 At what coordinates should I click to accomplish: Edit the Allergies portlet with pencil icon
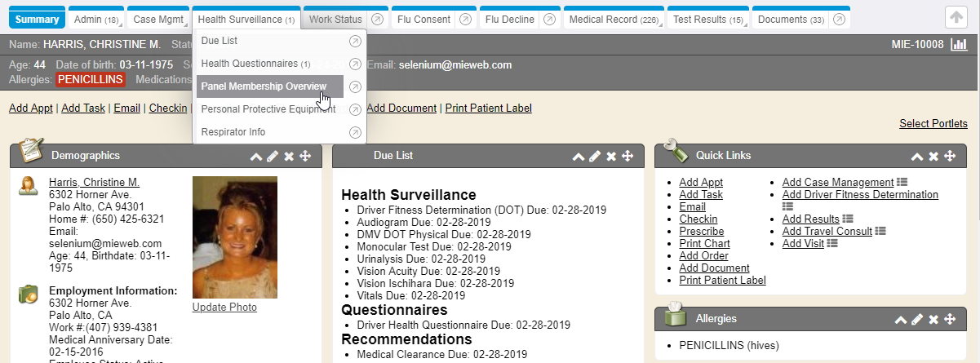(x=917, y=319)
